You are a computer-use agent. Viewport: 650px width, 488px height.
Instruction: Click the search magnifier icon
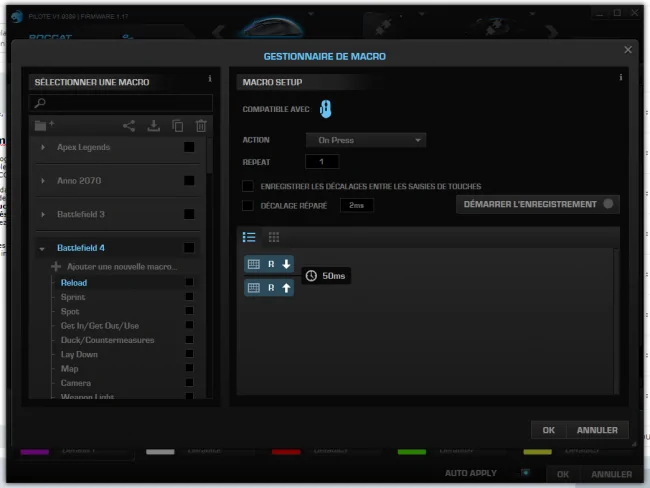coord(40,102)
